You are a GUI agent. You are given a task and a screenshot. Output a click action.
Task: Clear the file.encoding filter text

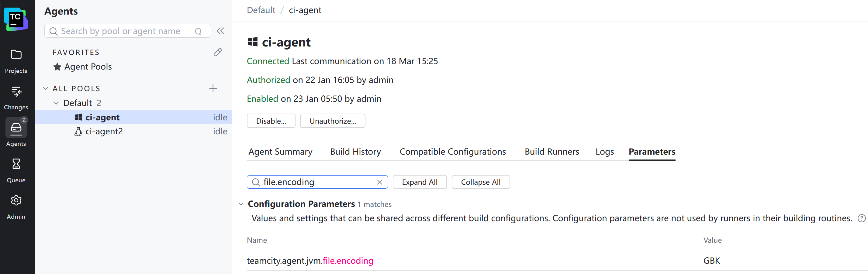point(379,182)
